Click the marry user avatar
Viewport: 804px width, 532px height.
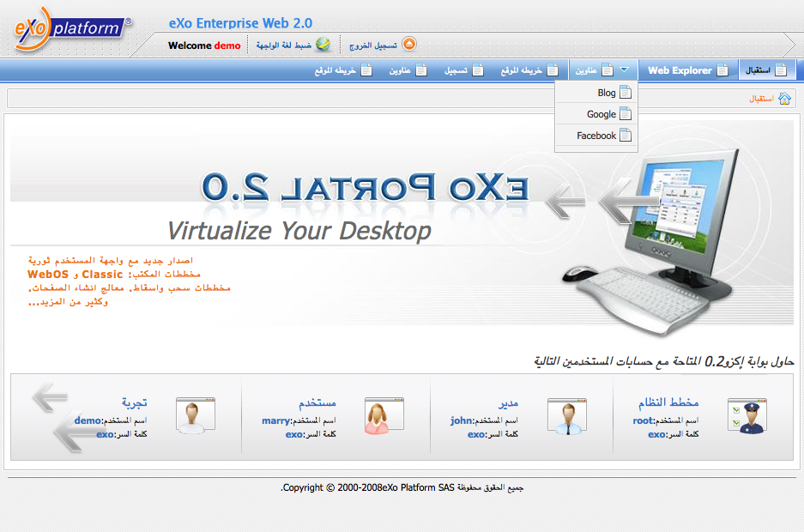tap(384, 416)
